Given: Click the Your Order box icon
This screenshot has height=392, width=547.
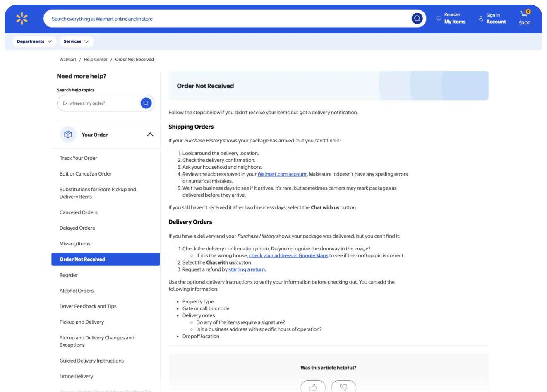Looking at the screenshot, I should (x=68, y=135).
